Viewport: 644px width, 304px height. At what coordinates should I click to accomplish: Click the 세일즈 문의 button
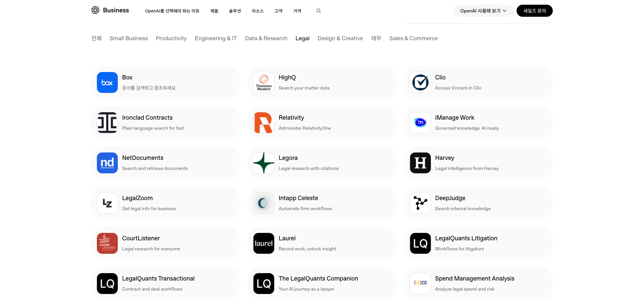coord(534,11)
